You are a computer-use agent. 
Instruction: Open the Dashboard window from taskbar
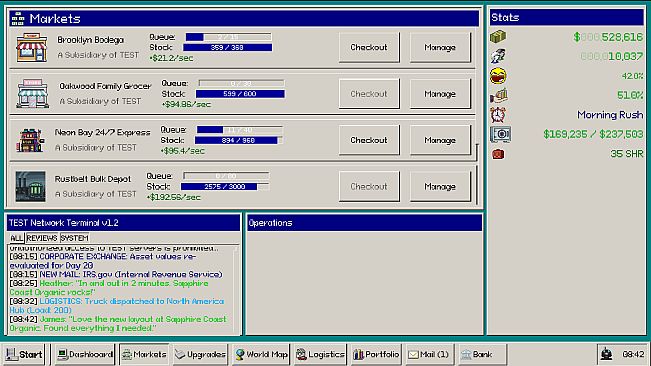click(x=85, y=354)
